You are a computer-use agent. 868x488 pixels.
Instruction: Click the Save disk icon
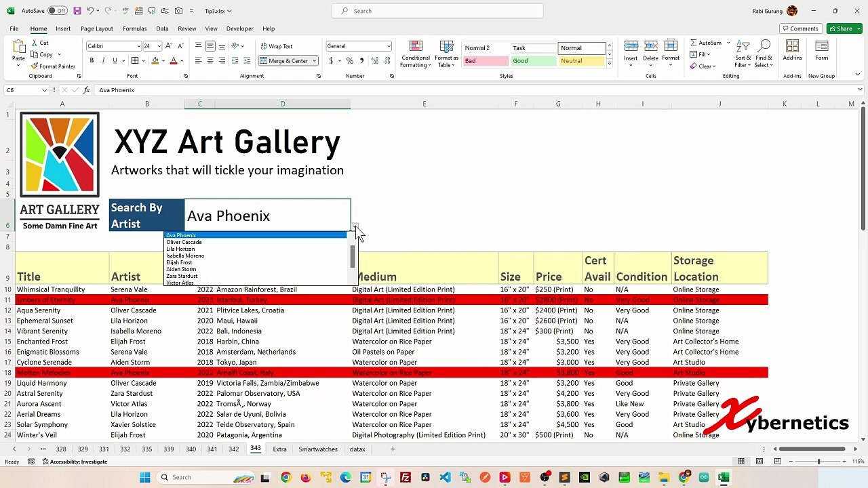tap(77, 11)
